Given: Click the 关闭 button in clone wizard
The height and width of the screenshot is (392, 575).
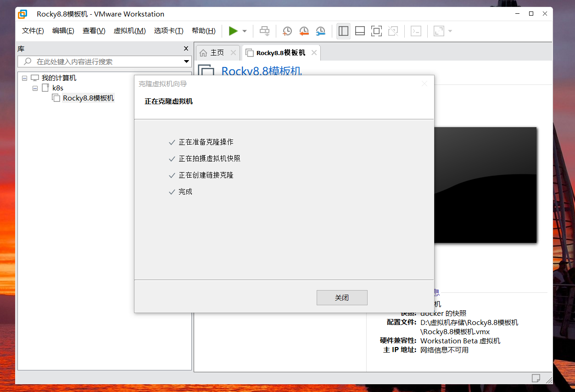Looking at the screenshot, I should (342, 297).
